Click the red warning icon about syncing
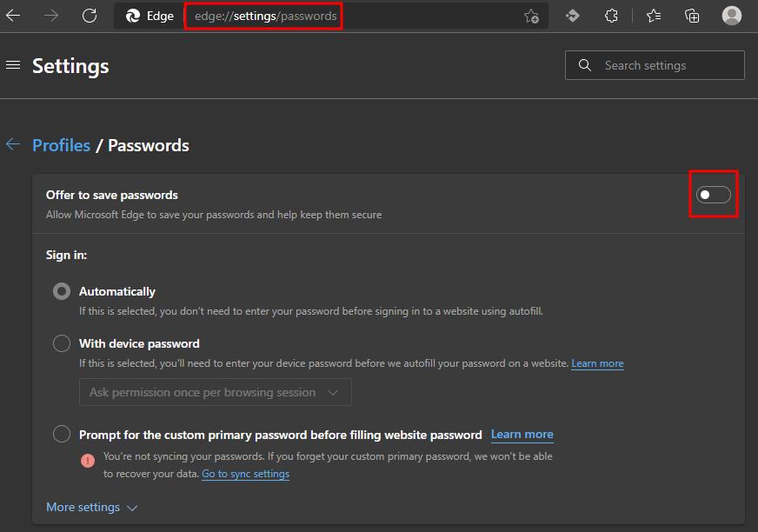The image size is (758, 532). 88,461
